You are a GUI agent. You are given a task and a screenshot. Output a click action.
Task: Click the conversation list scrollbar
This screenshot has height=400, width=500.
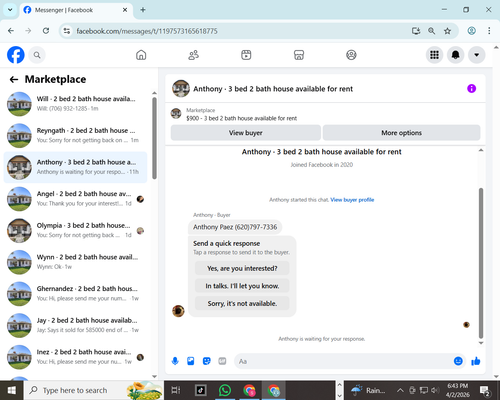154,138
